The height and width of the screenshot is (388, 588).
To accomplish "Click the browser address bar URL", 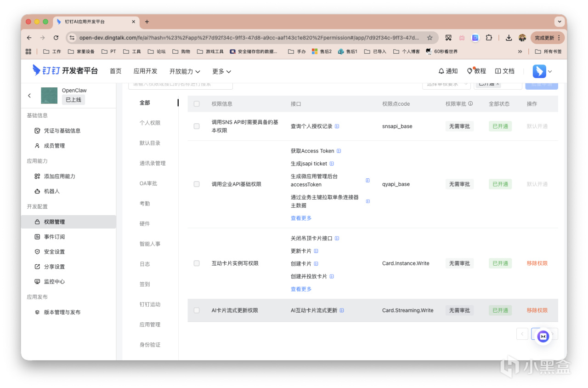I will pos(249,38).
